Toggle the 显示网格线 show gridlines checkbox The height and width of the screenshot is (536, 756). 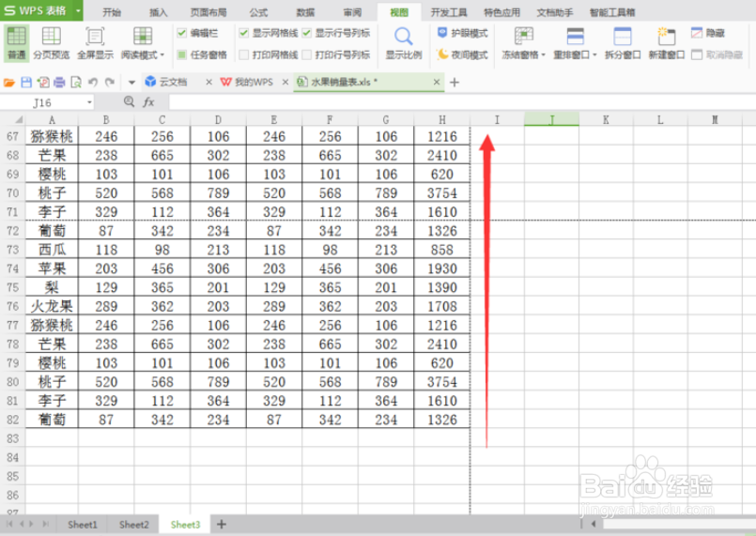[x=244, y=33]
